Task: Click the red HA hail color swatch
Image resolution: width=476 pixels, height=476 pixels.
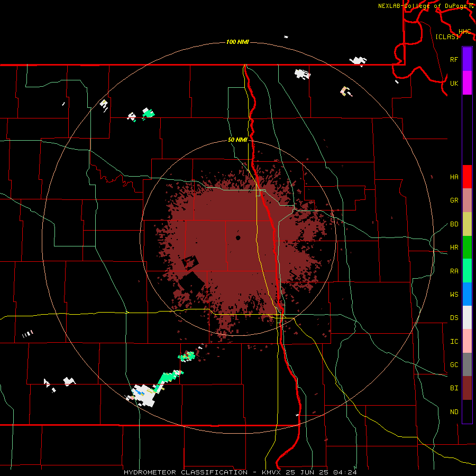Action: coord(467,177)
